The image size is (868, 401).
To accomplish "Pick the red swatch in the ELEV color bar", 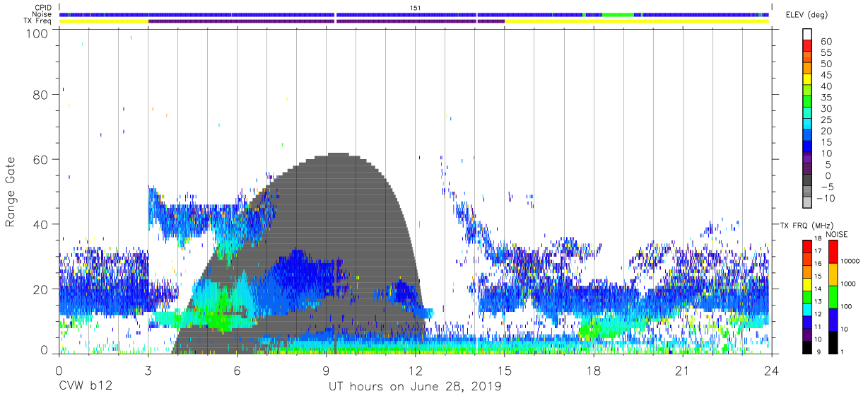I will [807, 45].
